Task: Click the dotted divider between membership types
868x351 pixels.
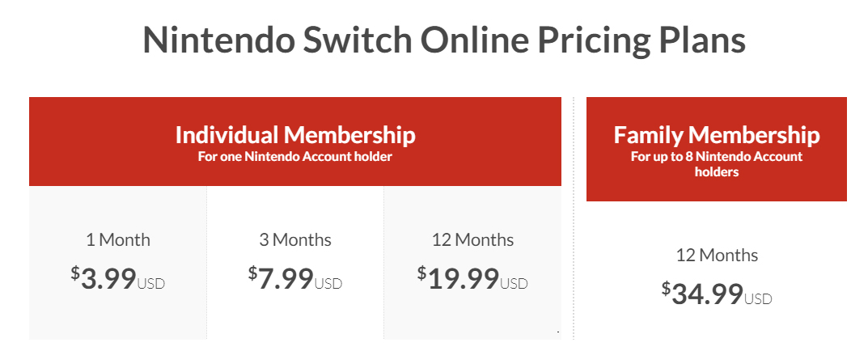Action: (x=574, y=218)
